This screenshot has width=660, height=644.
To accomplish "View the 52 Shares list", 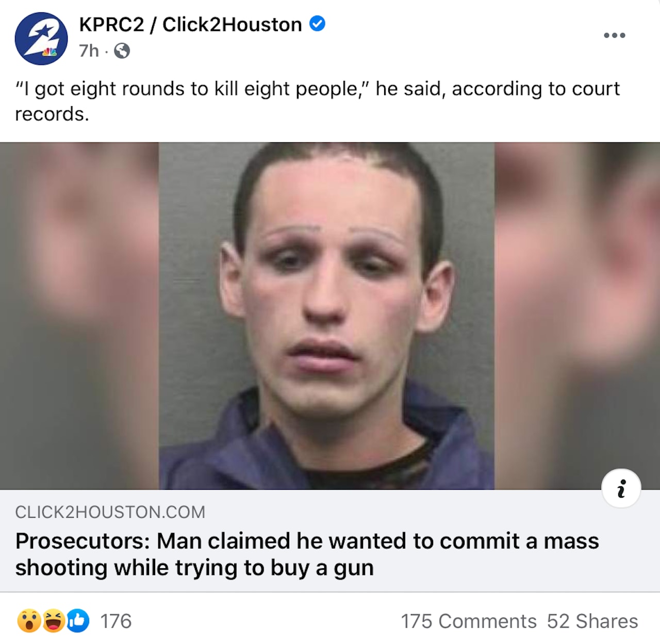I will [592, 621].
